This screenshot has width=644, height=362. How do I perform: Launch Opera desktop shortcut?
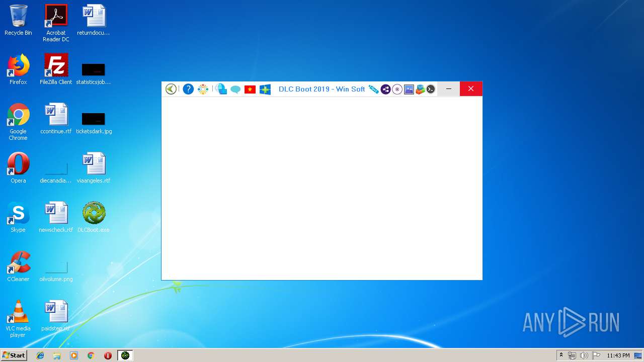point(18,168)
